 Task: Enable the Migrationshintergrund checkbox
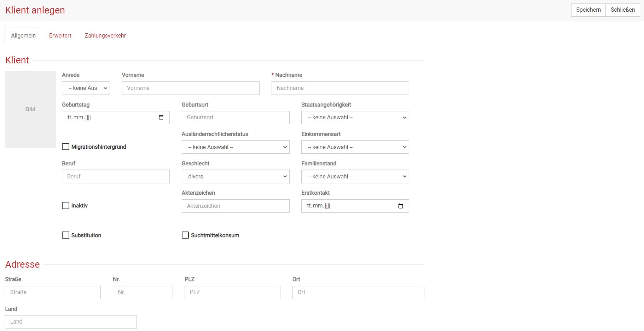66,147
